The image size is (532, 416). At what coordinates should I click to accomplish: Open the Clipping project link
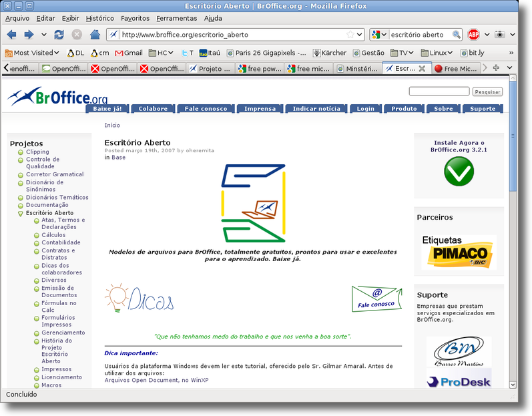(x=37, y=152)
